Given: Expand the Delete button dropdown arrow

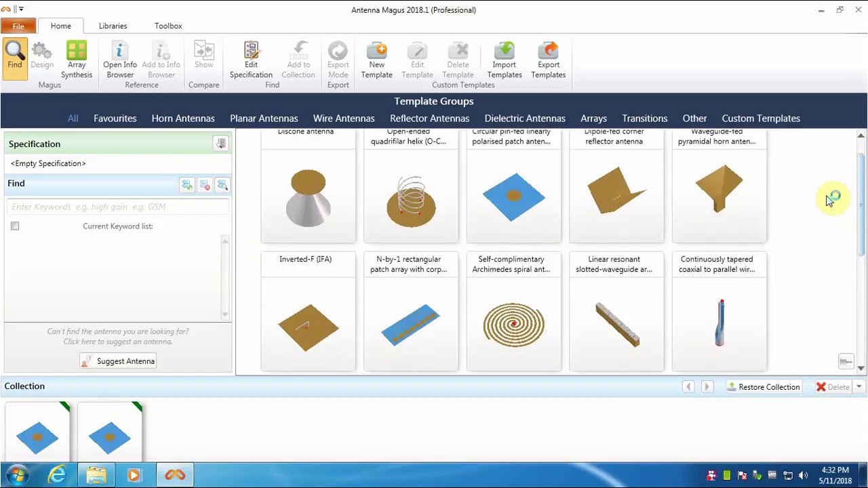Looking at the screenshot, I should click(x=859, y=387).
